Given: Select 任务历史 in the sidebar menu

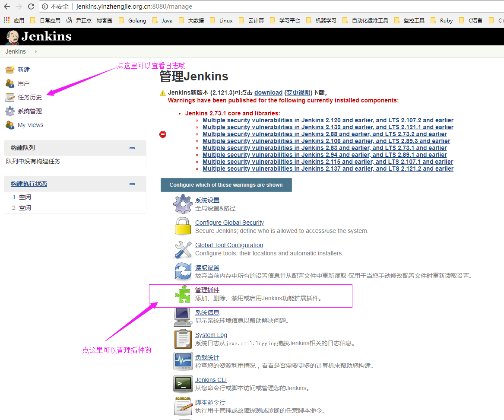Looking at the screenshot, I should click(29, 98).
